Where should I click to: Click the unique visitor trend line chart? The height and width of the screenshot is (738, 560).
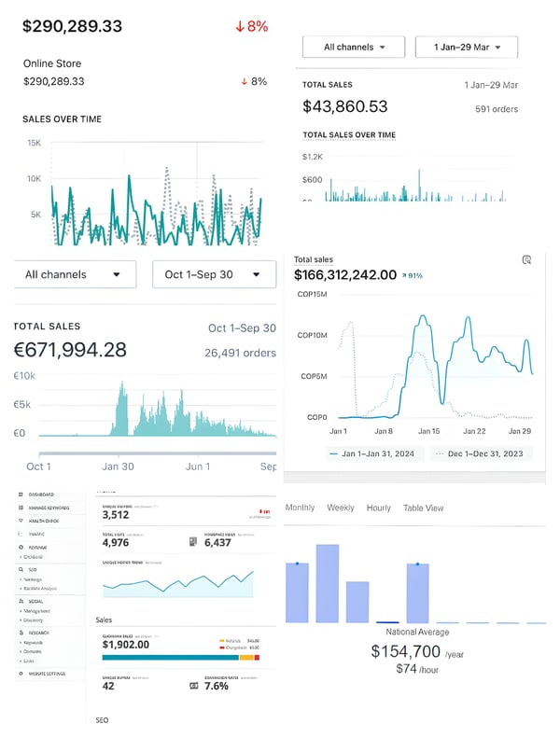point(178,584)
